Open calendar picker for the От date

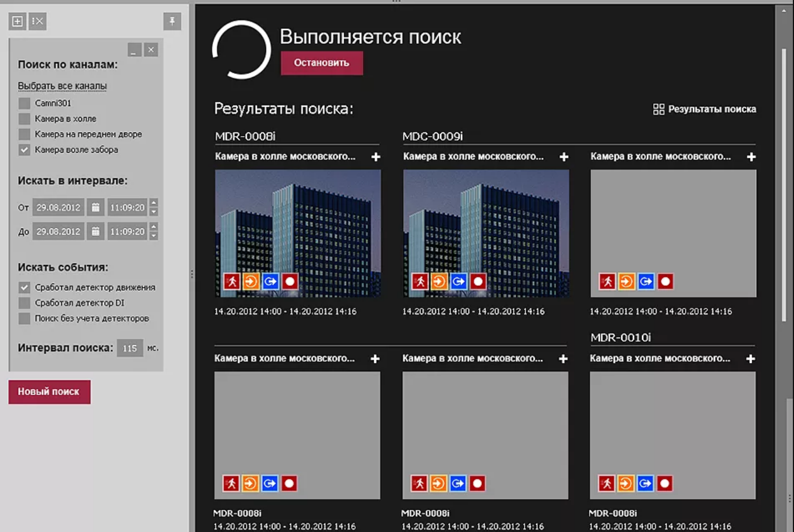[x=96, y=207]
